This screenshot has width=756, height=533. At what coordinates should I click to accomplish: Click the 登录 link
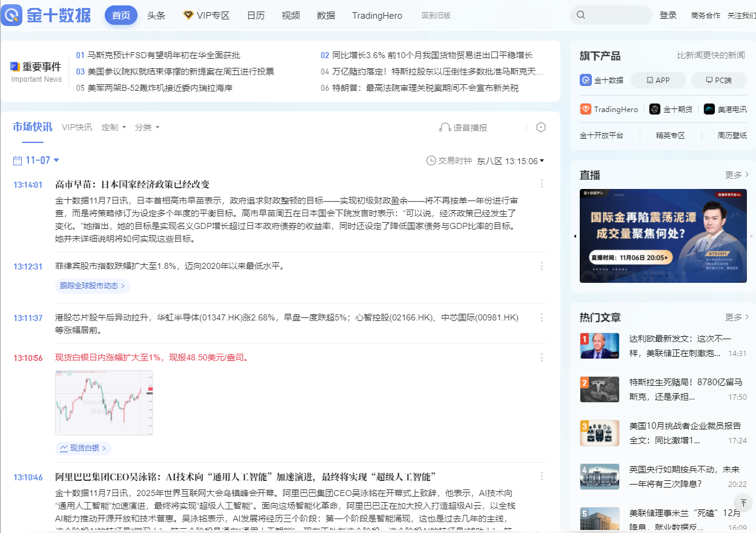click(x=668, y=15)
